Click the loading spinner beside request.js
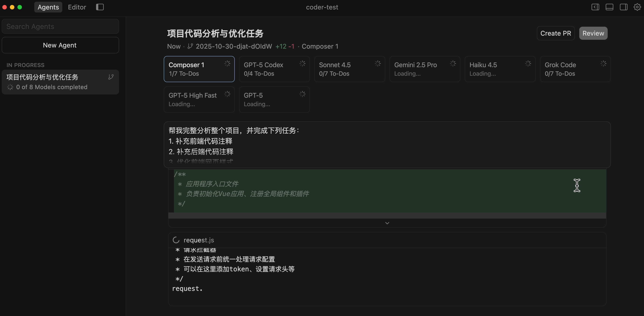This screenshot has width=644, height=316. [x=176, y=240]
